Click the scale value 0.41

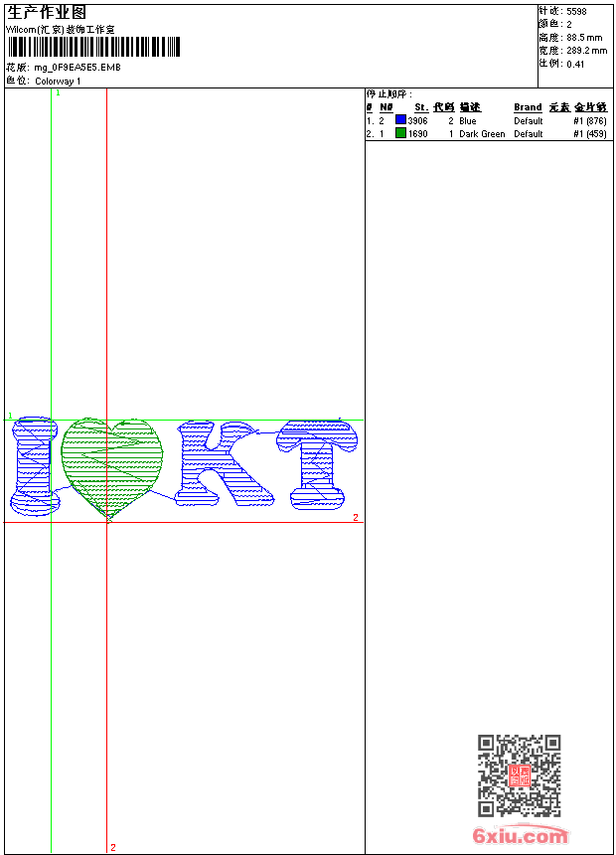(x=575, y=64)
